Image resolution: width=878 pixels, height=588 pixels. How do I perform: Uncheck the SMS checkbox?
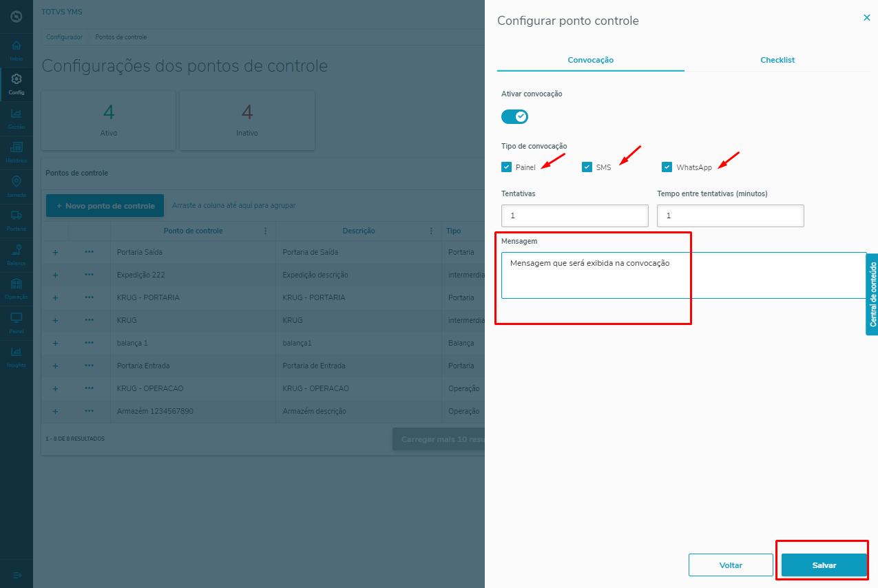click(x=587, y=167)
